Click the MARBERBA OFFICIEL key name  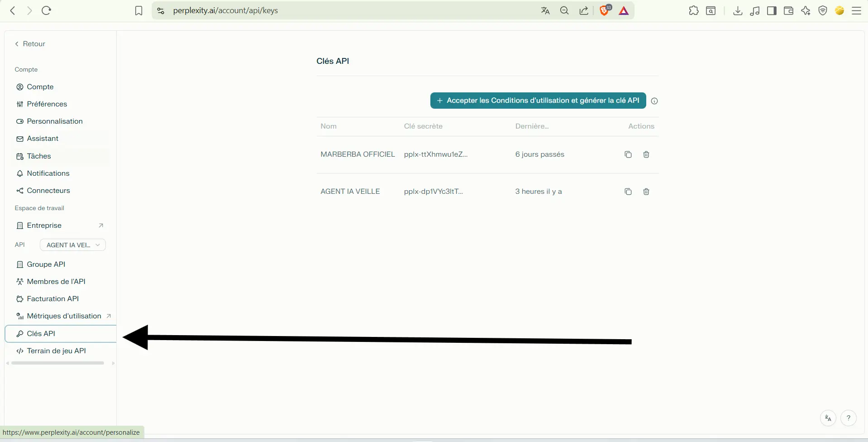point(358,154)
